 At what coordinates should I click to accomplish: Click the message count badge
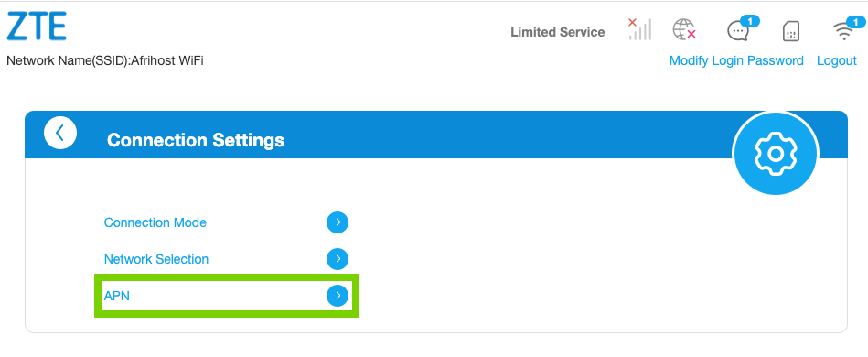tap(749, 21)
